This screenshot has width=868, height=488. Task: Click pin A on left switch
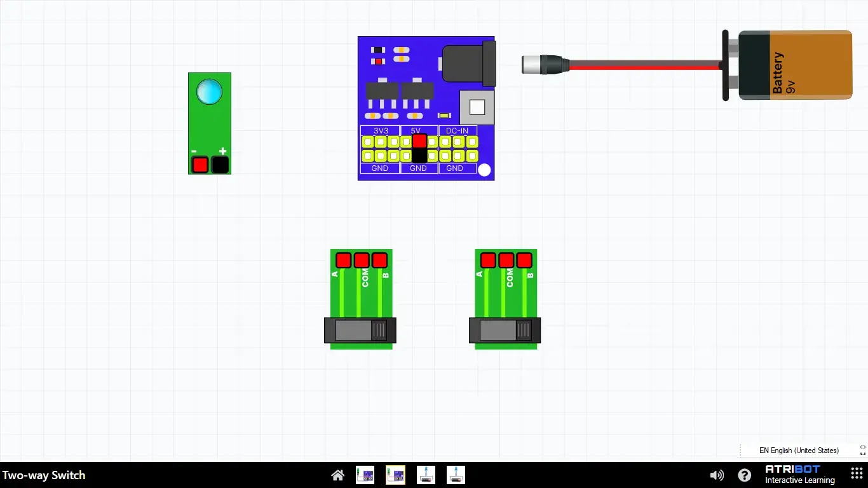(x=343, y=260)
